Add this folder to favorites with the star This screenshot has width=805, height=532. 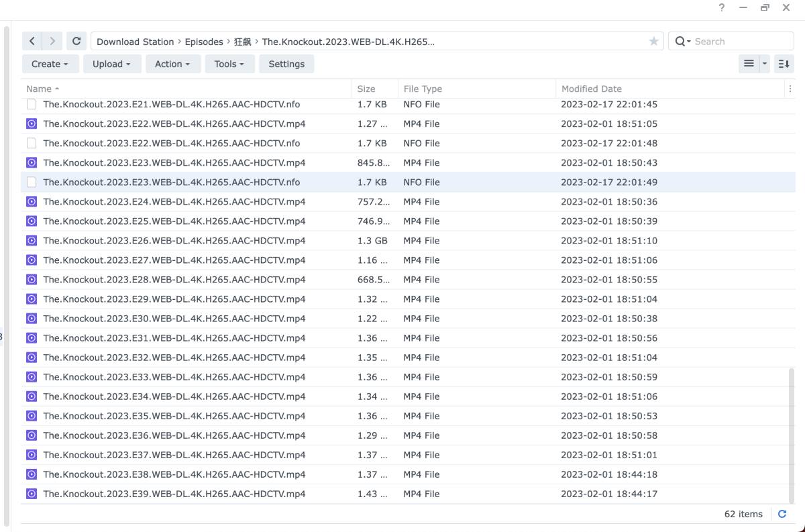point(653,42)
